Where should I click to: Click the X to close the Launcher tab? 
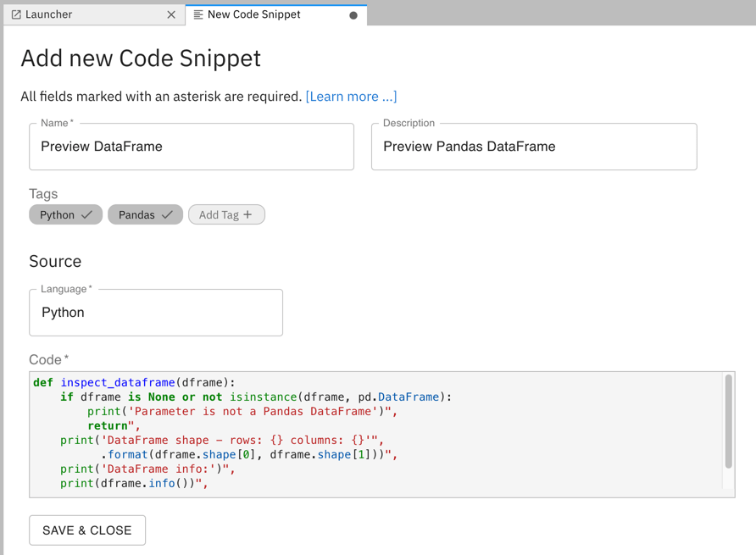(171, 14)
